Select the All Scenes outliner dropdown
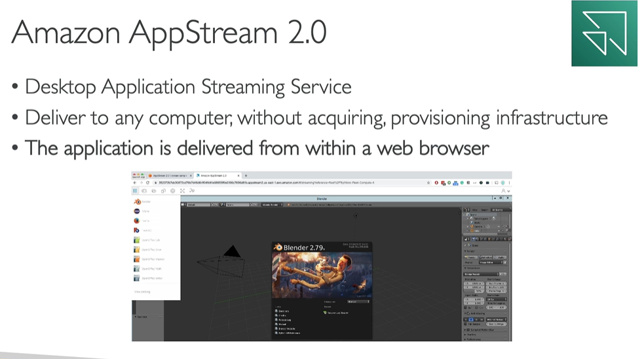The height and width of the screenshot is (359, 644). pyautogui.click(x=501, y=210)
